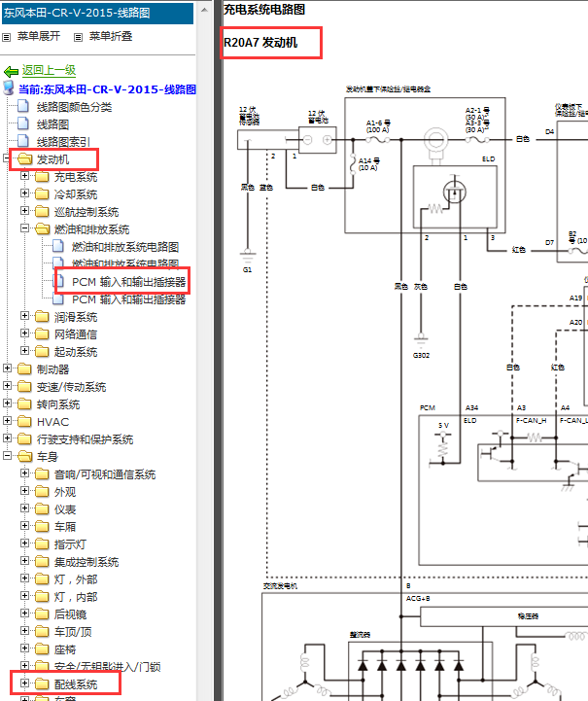Click the HVAC folder icon
The width and height of the screenshot is (588, 701).
24,421
